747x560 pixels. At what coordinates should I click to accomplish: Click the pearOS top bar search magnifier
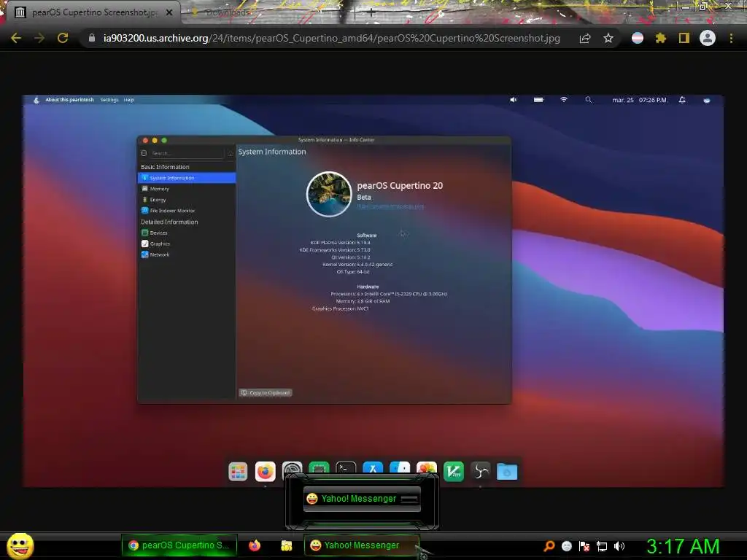pyautogui.click(x=589, y=99)
